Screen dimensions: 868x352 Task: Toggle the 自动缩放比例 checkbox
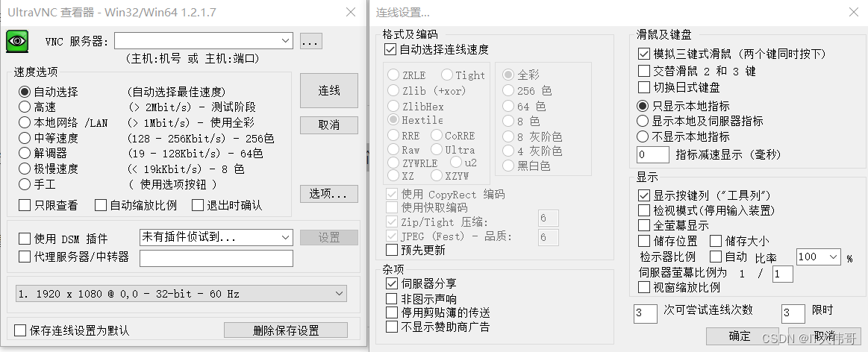tap(100, 205)
